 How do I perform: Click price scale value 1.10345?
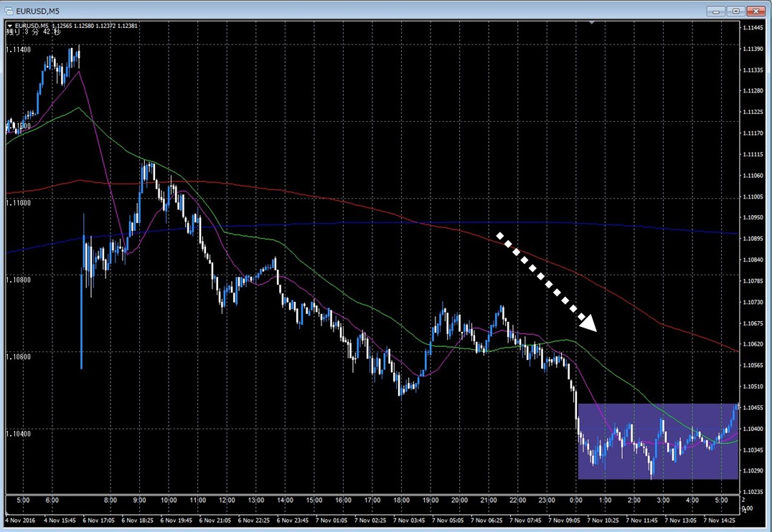pyautogui.click(x=752, y=450)
